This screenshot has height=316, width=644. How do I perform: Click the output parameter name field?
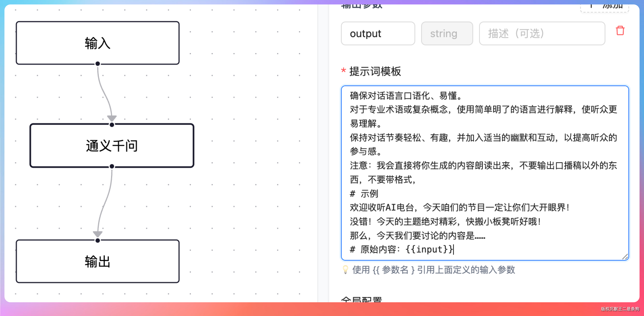point(378,33)
